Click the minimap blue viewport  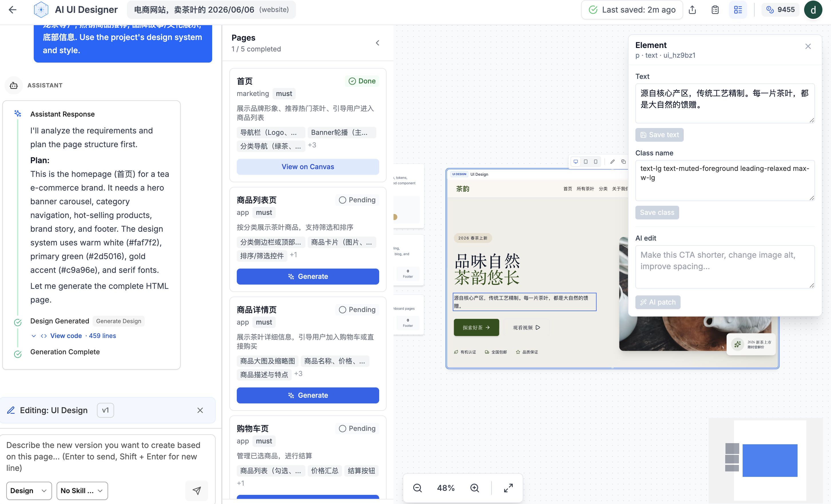tap(770, 460)
